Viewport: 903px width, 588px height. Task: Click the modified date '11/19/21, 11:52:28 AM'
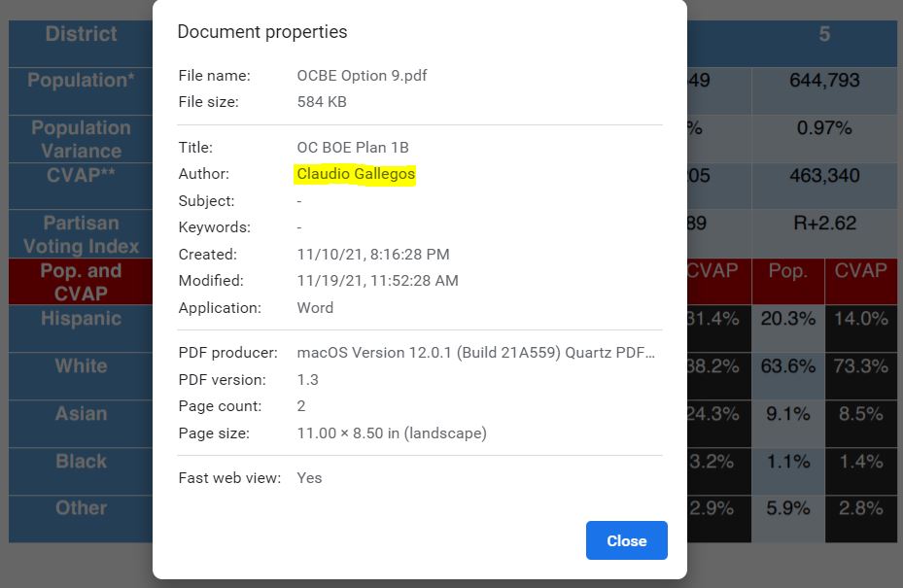pyautogui.click(x=378, y=281)
